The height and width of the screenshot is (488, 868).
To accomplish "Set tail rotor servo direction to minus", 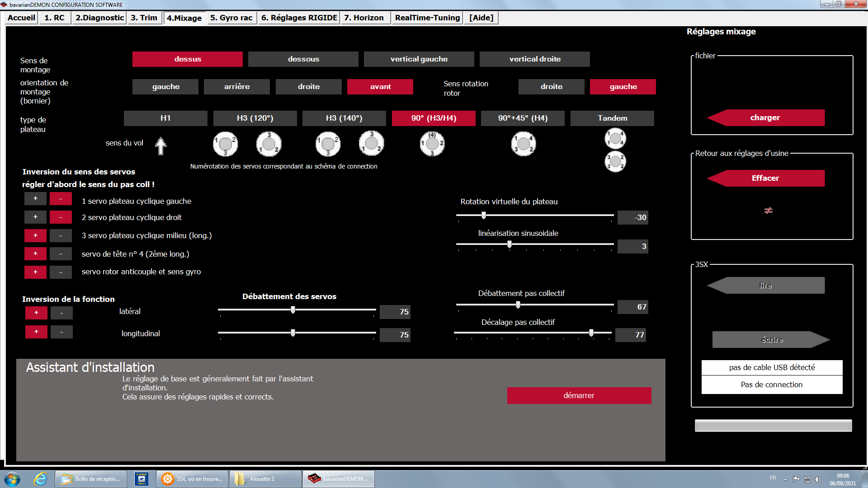I will (x=61, y=272).
